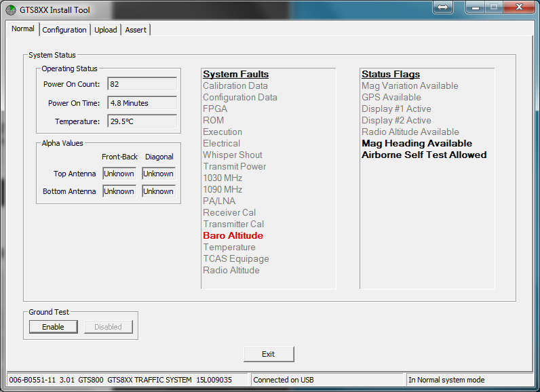This screenshot has width=540, height=392.
Task: Click the Connected on USB status
Action: click(x=284, y=380)
